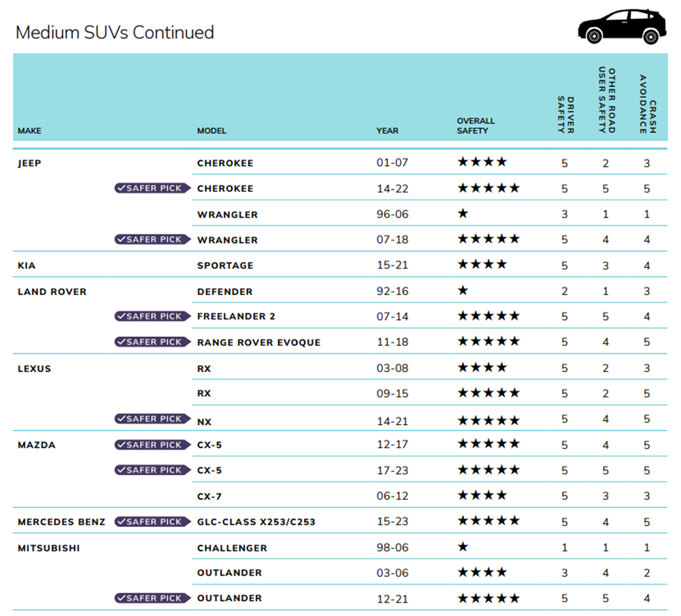Click the Safer Pick badge beside GLC-Class X253/C253
Image resolution: width=681 pixels, height=616 pixels.
pos(152,522)
